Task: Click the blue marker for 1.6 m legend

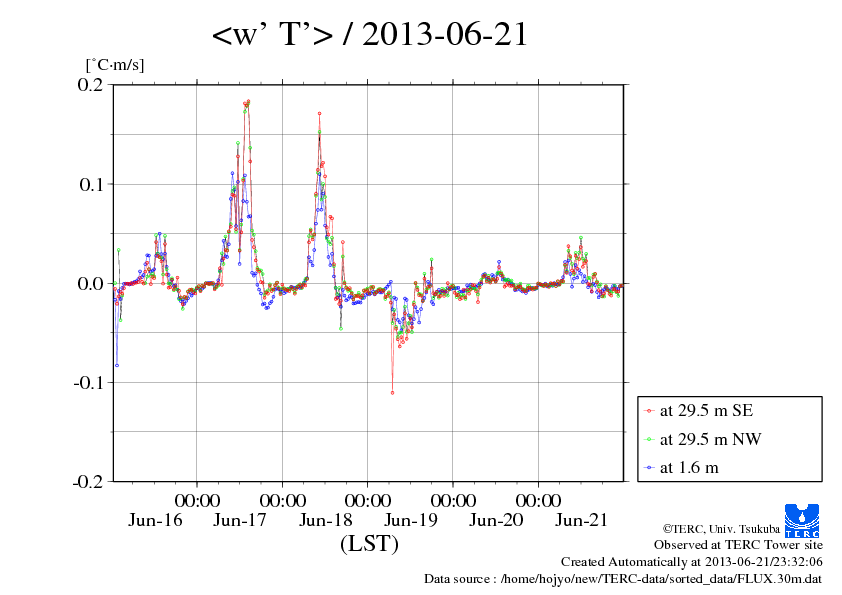Action: pyautogui.click(x=649, y=468)
